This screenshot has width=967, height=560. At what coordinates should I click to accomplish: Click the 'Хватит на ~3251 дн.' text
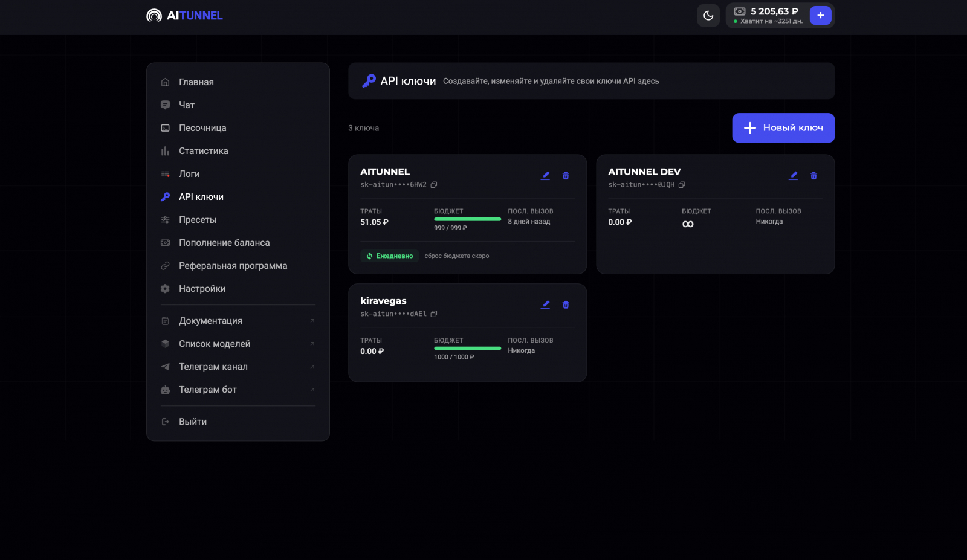pyautogui.click(x=772, y=21)
